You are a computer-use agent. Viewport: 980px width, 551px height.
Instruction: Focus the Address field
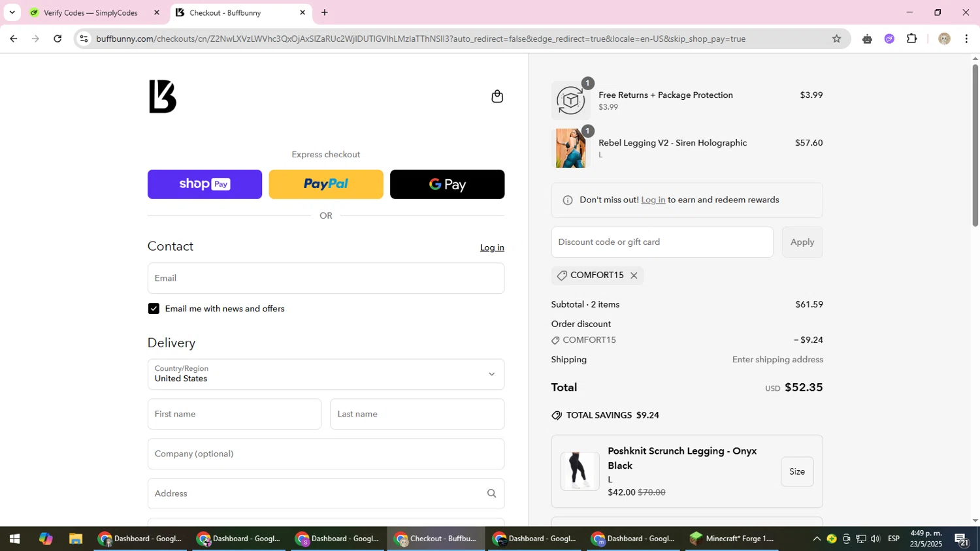click(x=326, y=494)
